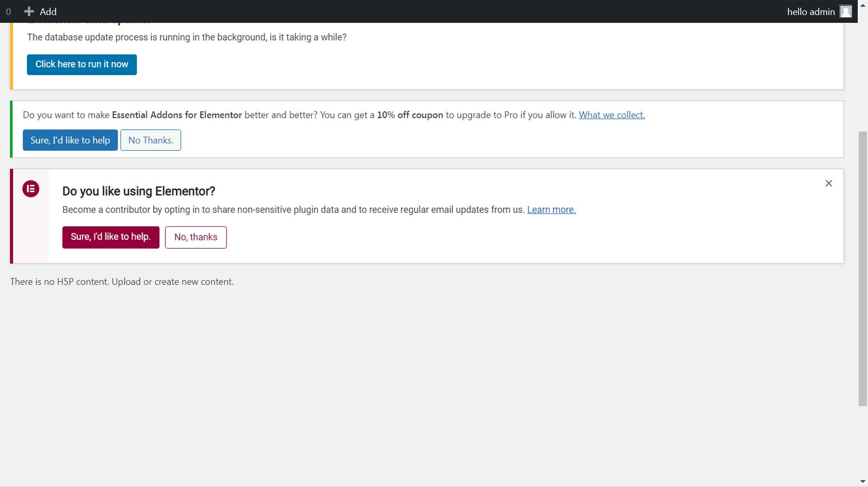This screenshot has width=868, height=487.
Task: Open the 'What we collect.' link
Action: tap(612, 115)
